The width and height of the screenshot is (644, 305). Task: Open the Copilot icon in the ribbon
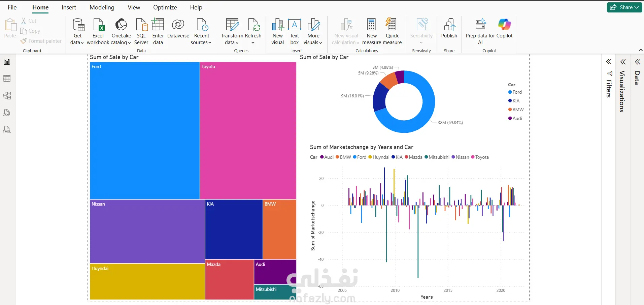click(x=504, y=24)
